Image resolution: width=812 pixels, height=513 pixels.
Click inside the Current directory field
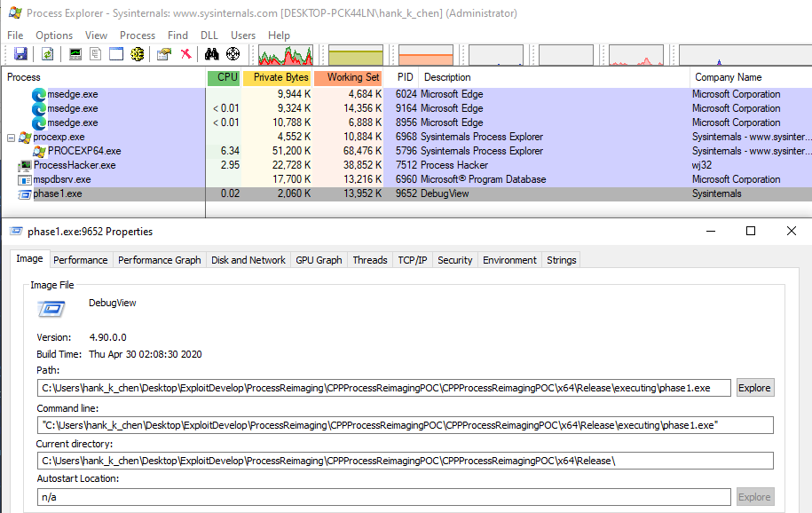click(x=406, y=461)
